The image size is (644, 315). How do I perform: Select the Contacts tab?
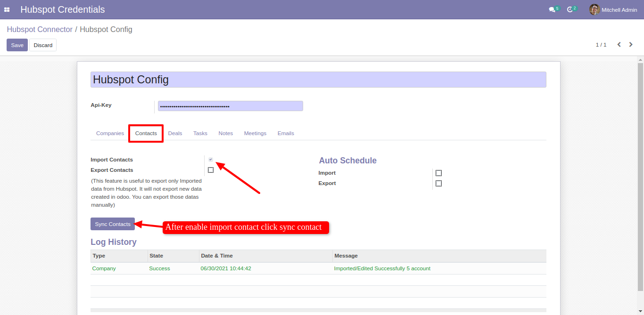146,133
